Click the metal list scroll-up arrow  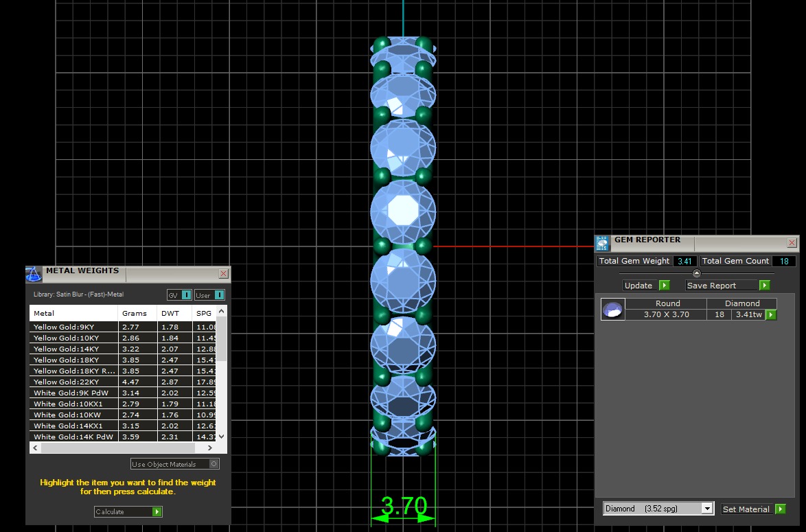point(222,311)
